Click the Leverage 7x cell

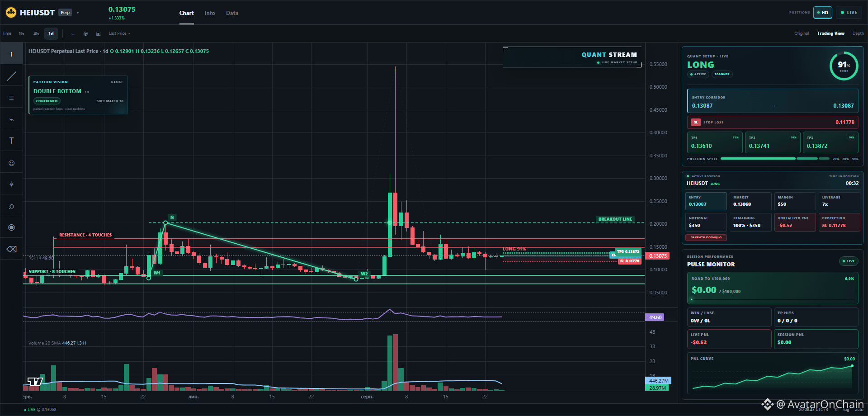(x=839, y=201)
